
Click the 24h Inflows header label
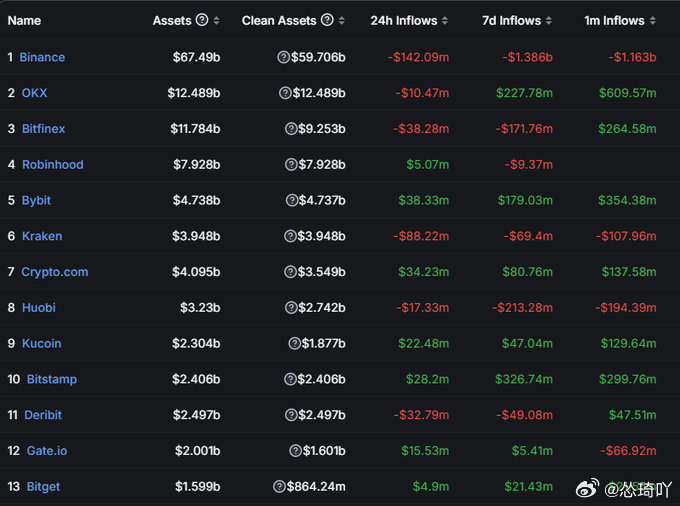pyautogui.click(x=403, y=20)
